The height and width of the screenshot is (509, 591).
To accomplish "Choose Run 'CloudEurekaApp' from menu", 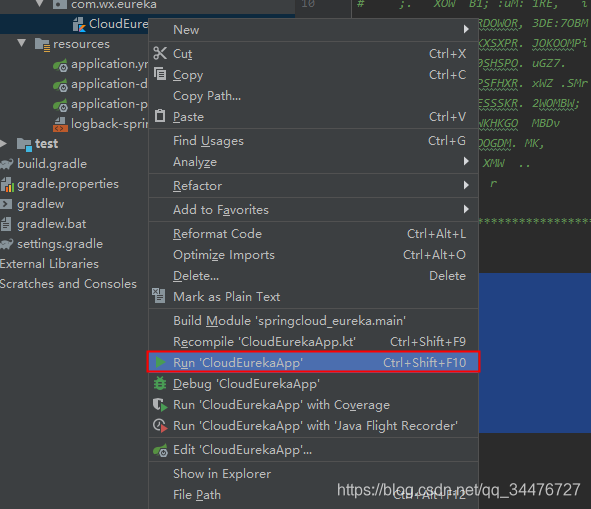I will 314,362.
